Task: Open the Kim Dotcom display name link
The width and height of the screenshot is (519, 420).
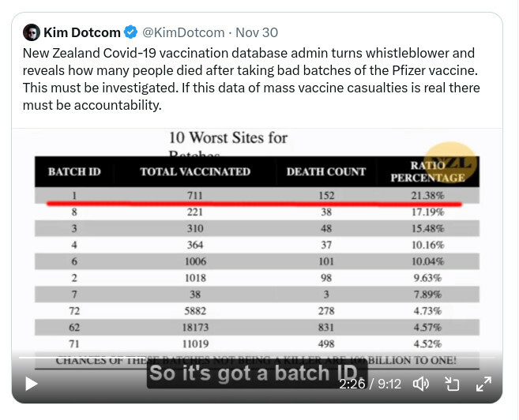Action: tap(82, 32)
